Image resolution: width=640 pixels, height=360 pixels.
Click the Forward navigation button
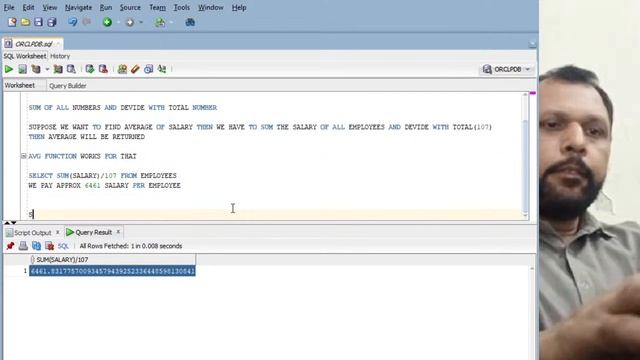(x=130, y=22)
